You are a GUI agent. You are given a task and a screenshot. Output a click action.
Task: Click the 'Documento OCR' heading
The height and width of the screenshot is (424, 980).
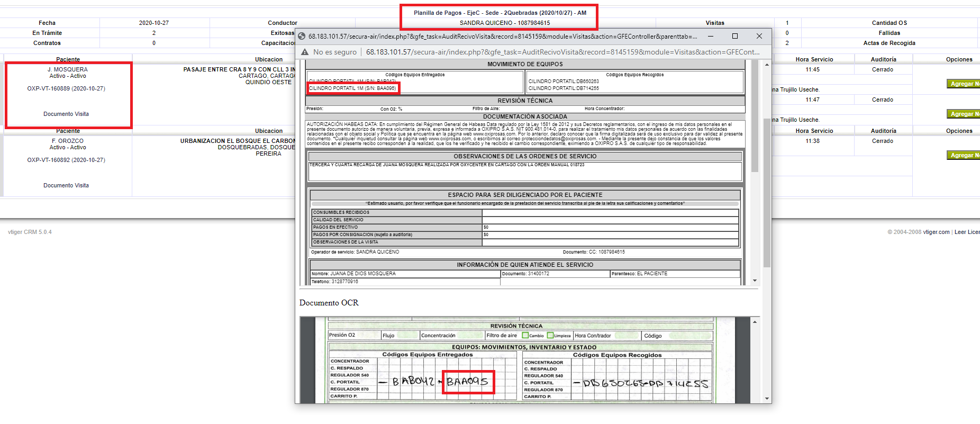(x=329, y=303)
